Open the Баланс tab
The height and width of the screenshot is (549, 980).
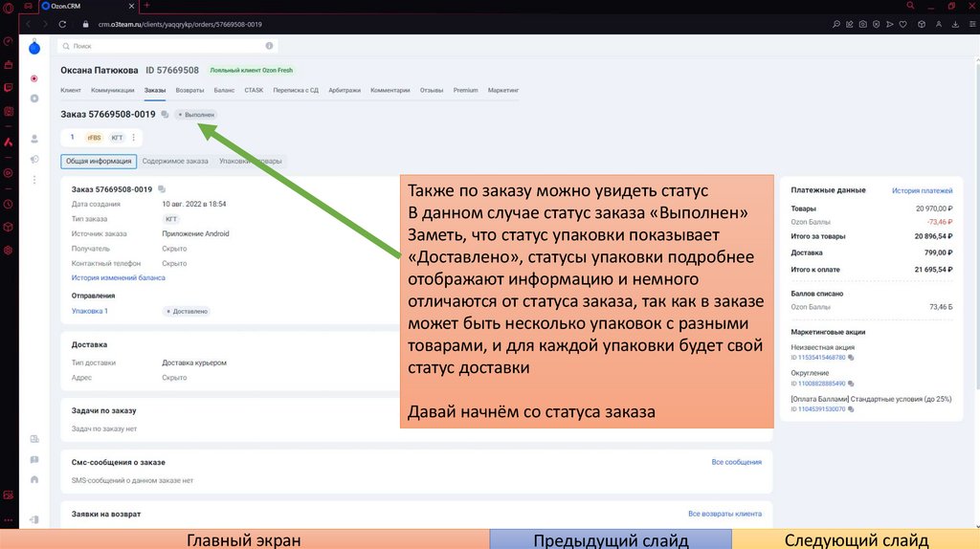click(224, 90)
